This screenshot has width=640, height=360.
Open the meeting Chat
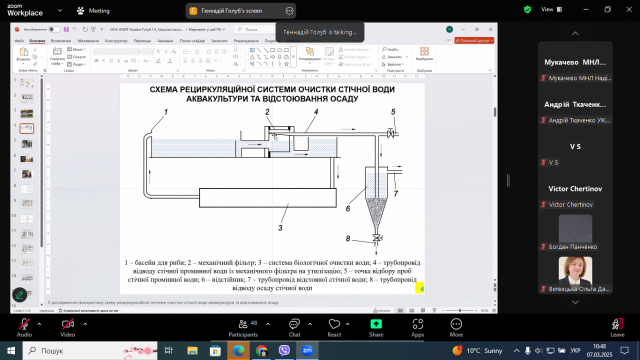294,327
